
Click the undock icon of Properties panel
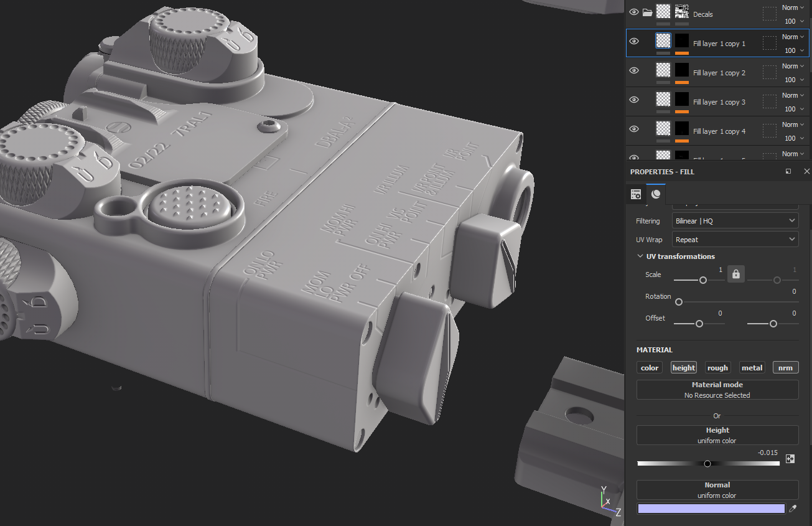[788, 171]
